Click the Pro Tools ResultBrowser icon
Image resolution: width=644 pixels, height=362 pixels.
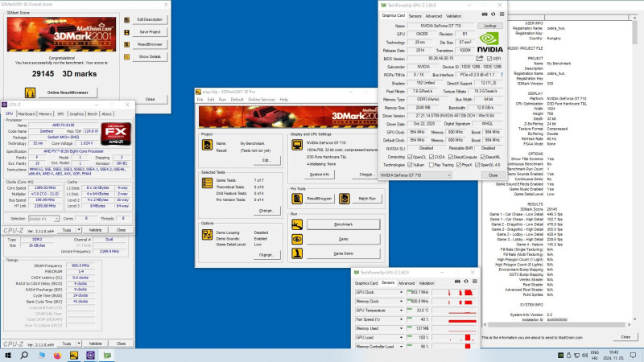(297, 199)
